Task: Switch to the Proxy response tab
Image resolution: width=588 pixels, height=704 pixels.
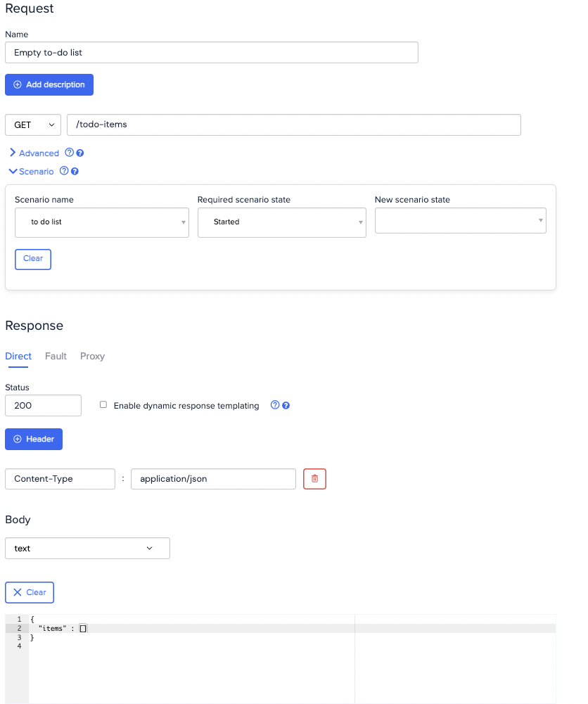Action: (x=92, y=356)
